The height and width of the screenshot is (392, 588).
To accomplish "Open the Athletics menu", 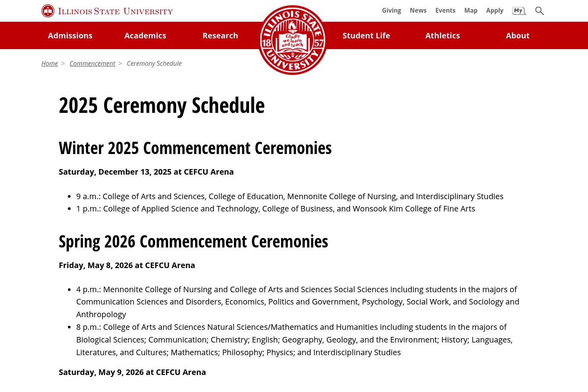I will (442, 35).
